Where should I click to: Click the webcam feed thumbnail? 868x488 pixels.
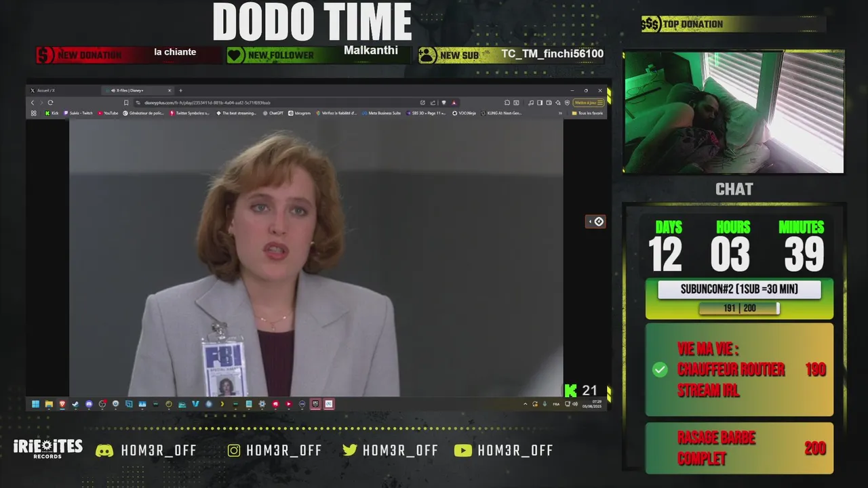pos(734,112)
